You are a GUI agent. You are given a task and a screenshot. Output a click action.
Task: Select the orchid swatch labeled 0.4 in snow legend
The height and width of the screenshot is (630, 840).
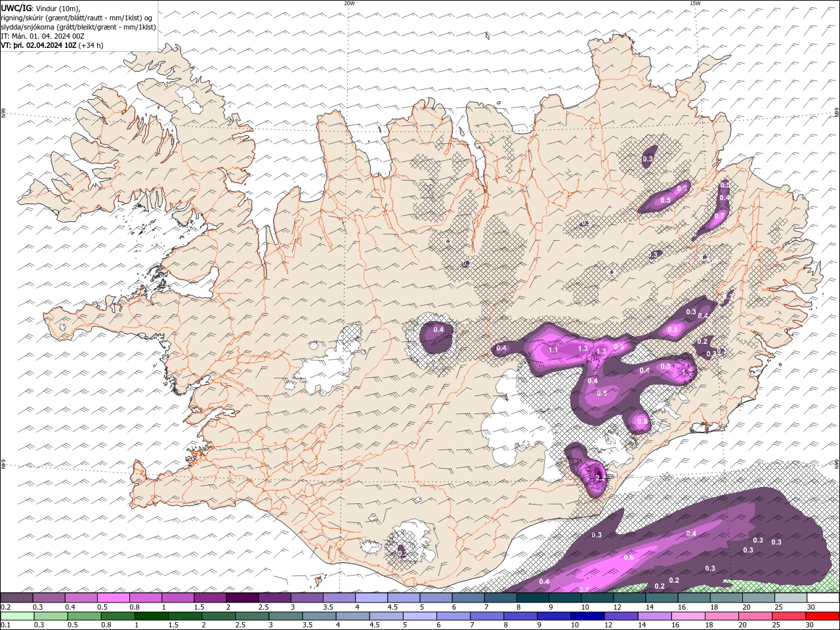[81, 597]
